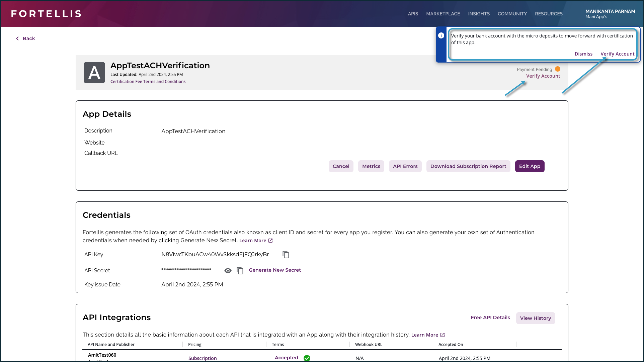The width and height of the screenshot is (644, 362).
Task: Click the AmitTest060 API name
Action: pos(102,355)
